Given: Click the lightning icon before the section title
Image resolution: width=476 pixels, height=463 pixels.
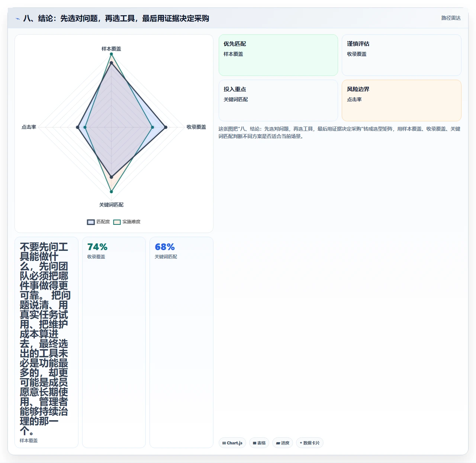Looking at the screenshot, I should pos(17,19).
